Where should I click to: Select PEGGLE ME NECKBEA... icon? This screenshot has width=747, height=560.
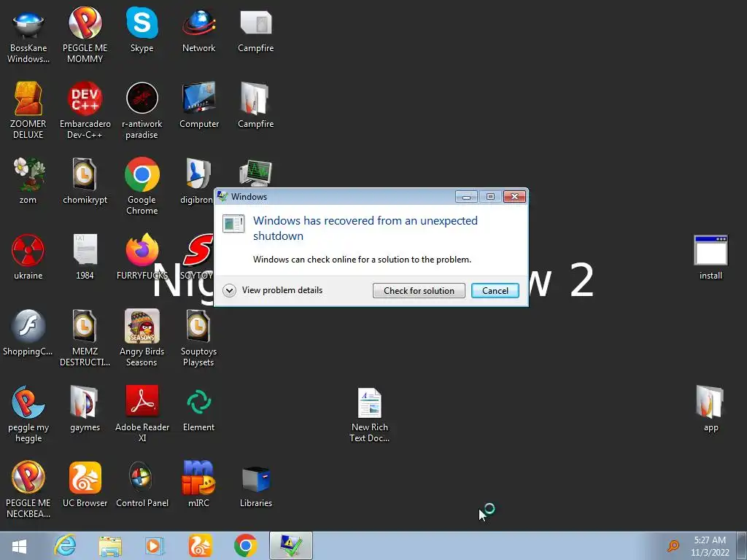(x=28, y=489)
